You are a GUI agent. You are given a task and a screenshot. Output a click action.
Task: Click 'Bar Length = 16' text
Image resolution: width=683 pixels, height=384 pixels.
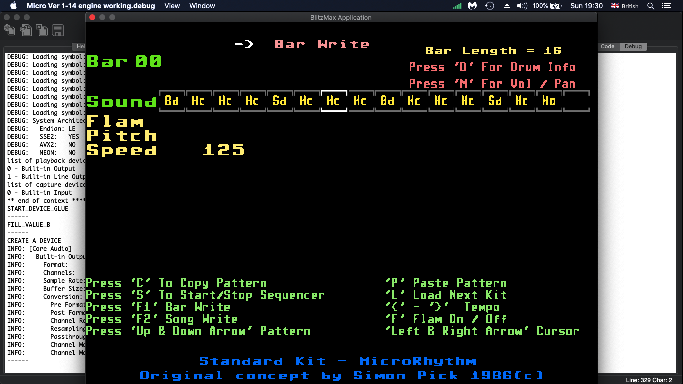[x=493, y=51]
